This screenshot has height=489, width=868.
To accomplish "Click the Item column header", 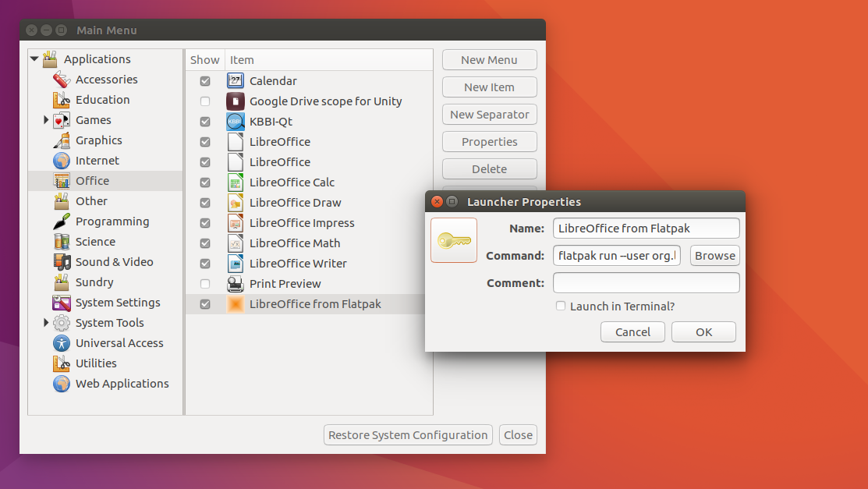I will 329,60.
